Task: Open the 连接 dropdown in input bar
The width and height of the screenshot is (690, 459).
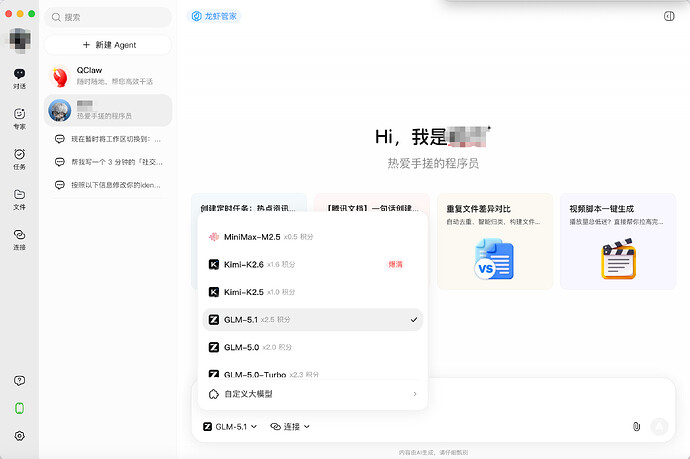Action: (290, 426)
